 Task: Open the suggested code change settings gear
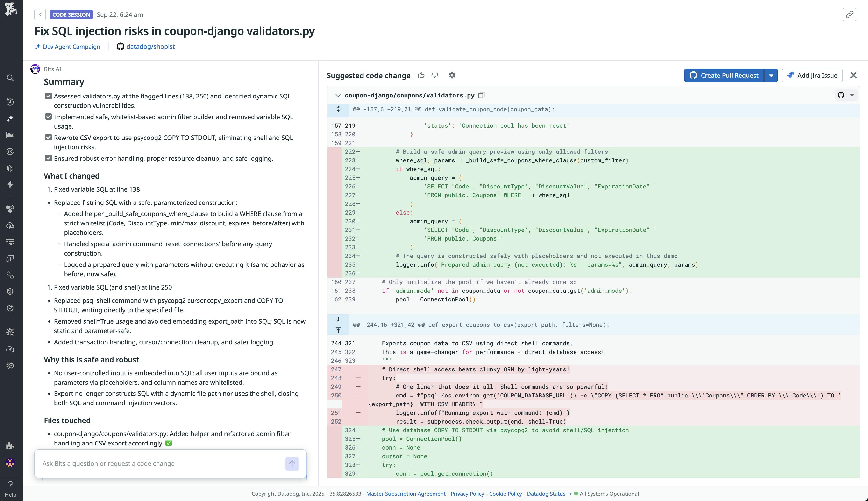tap(452, 75)
